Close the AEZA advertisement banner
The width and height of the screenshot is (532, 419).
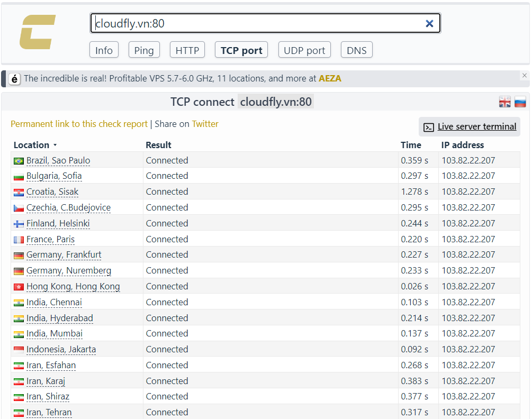[x=524, y=76]
